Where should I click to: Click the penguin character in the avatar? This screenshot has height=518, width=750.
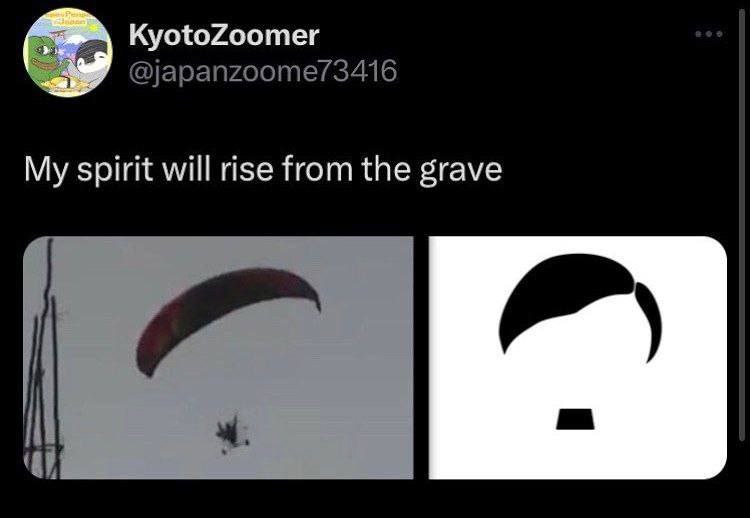pyautogui.click(x=92, y=56)
